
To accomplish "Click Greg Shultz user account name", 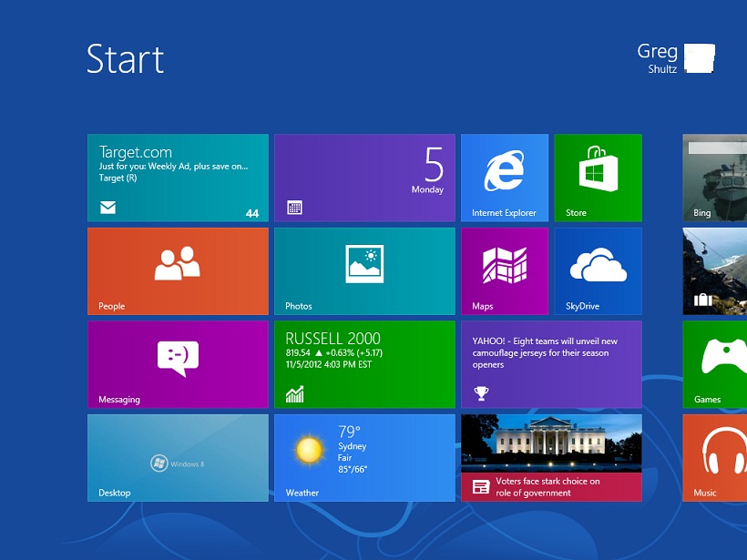I will pyautogui.click(x=657, y=58).
